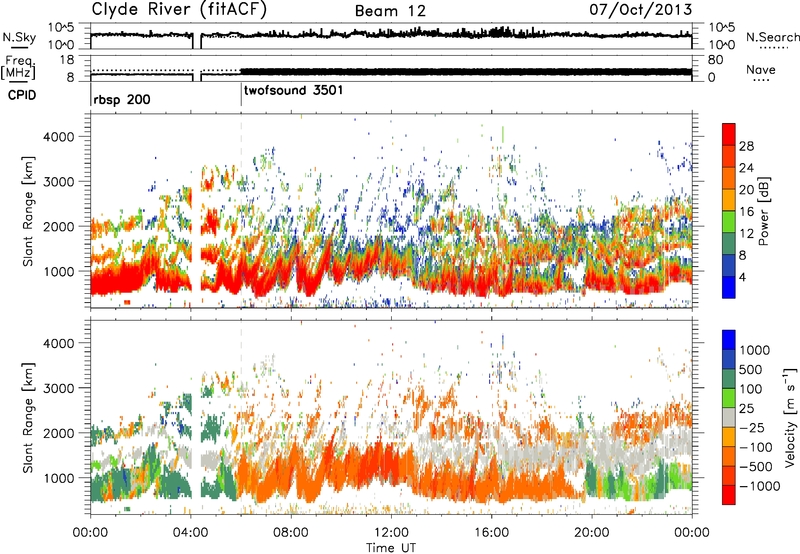Click the 'N.Search' legend label

click(x=773, y=37)
